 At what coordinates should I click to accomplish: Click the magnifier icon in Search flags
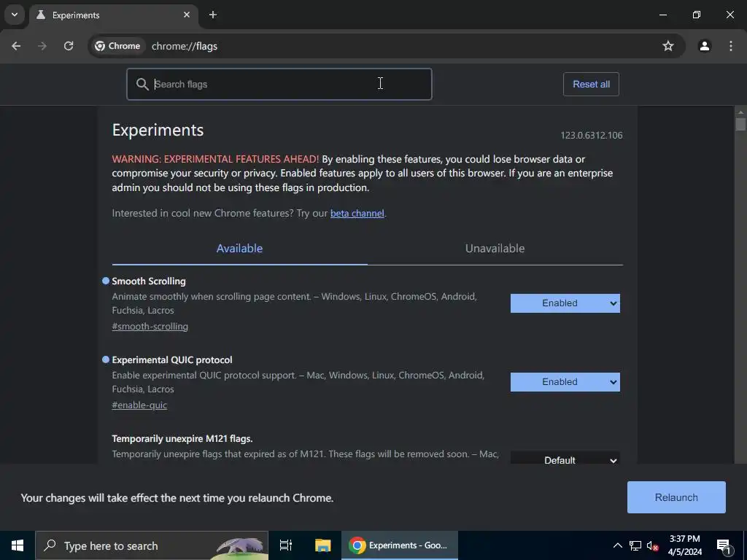[x=142, y=85]
